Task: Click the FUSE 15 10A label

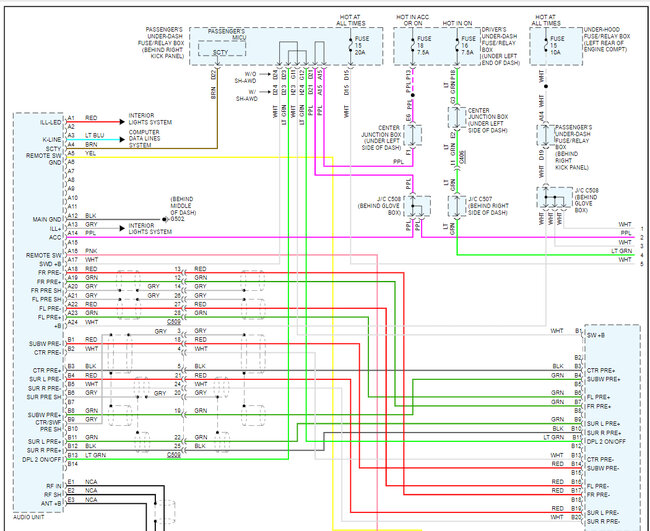Action: 557,45
